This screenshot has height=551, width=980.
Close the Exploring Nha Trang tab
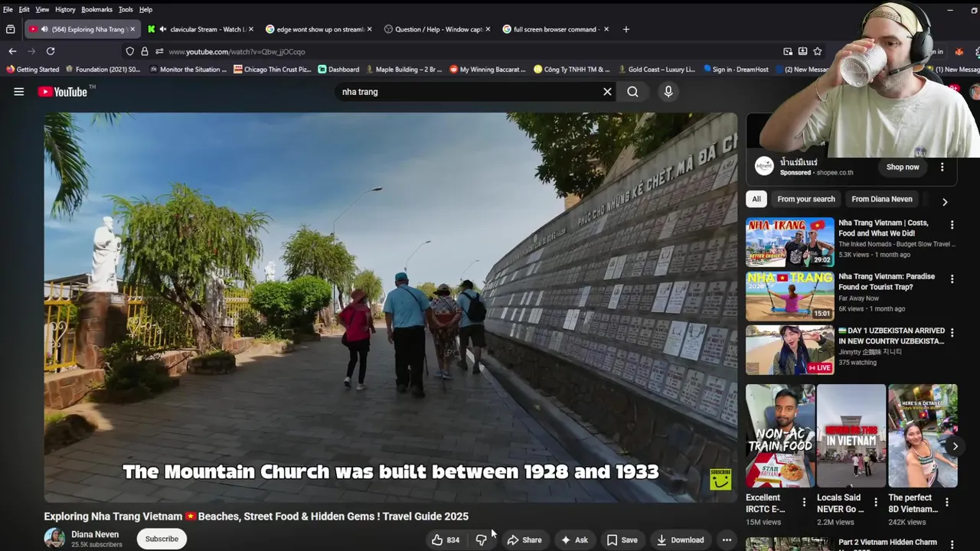[x=132, y=29]
